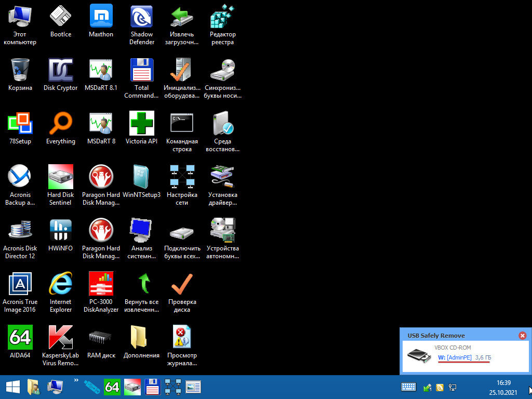Select the Анализ системн... desktop icon
Screen dimensions: 532x399
click(142, 239)
